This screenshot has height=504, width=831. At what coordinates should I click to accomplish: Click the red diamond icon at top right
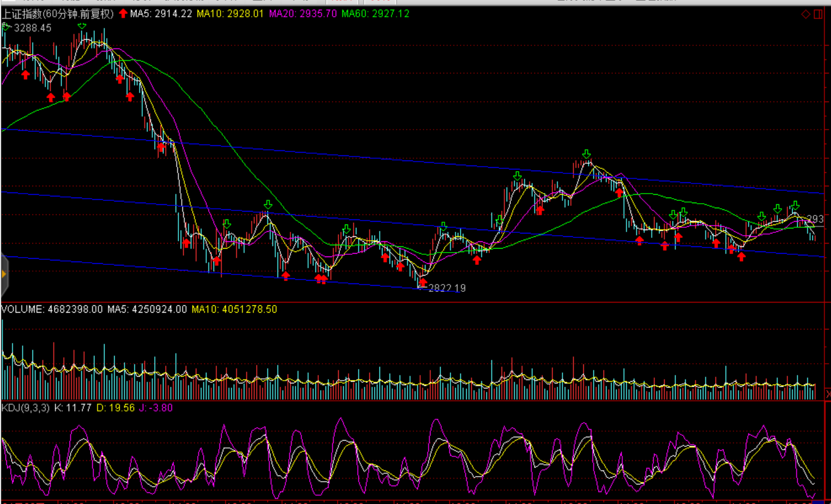(x=806, y=14)
